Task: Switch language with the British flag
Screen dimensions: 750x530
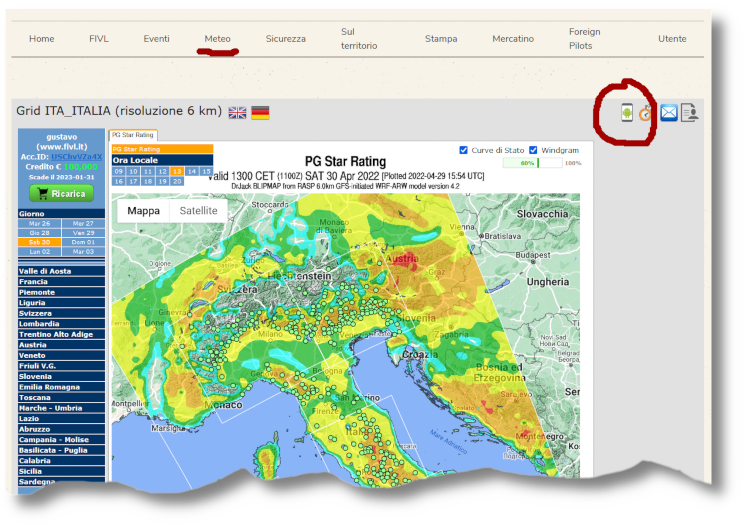Action: click(237, 113)
